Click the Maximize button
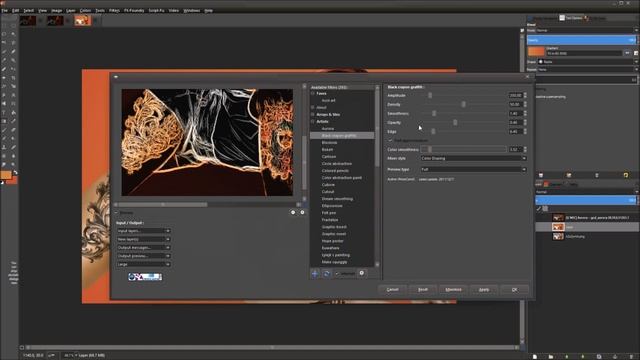The width and height of the screenshot is (640, 360). point(453,289)
